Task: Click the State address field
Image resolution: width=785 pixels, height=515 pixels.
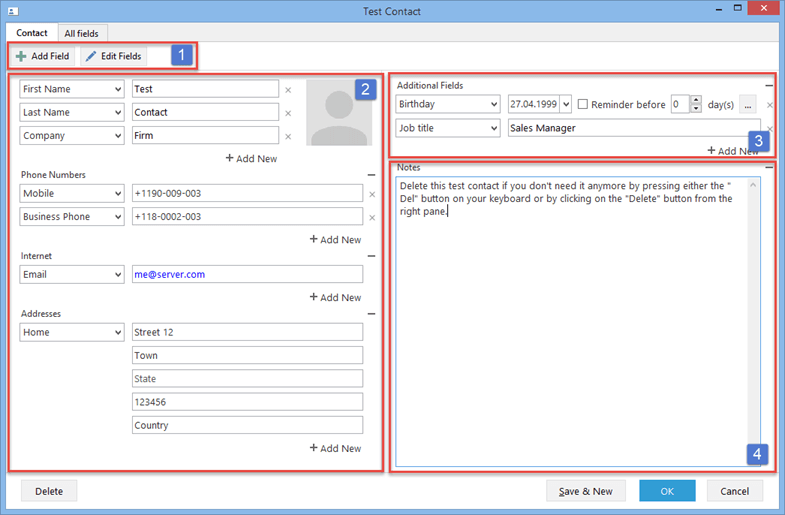Action: [x=247, y=379]
